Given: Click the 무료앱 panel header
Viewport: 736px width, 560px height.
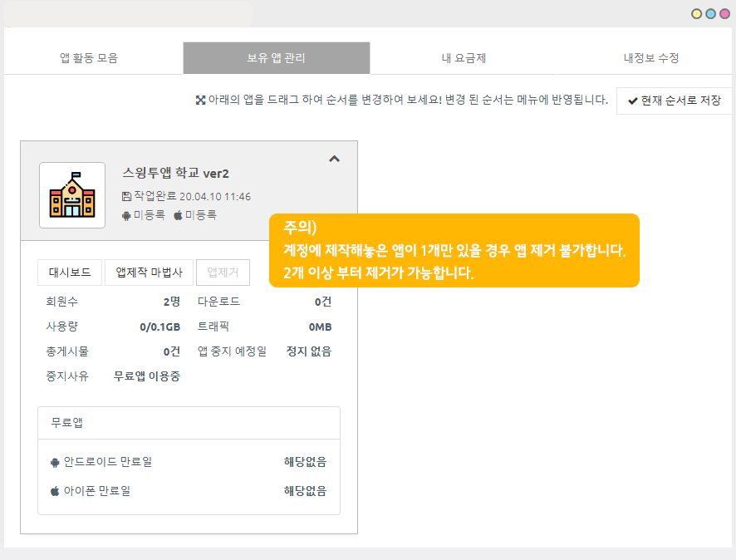Looking at the screenshot, I should [189, 423].
